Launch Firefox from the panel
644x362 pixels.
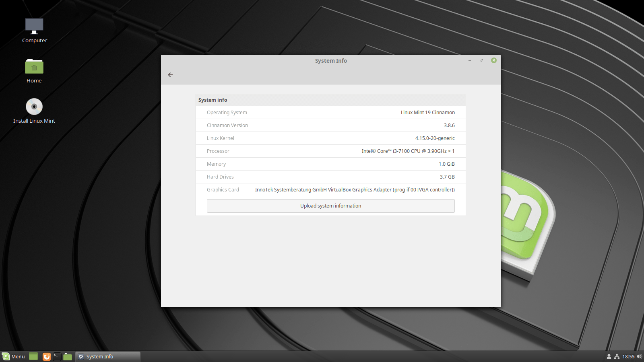(x=47, y=356)
